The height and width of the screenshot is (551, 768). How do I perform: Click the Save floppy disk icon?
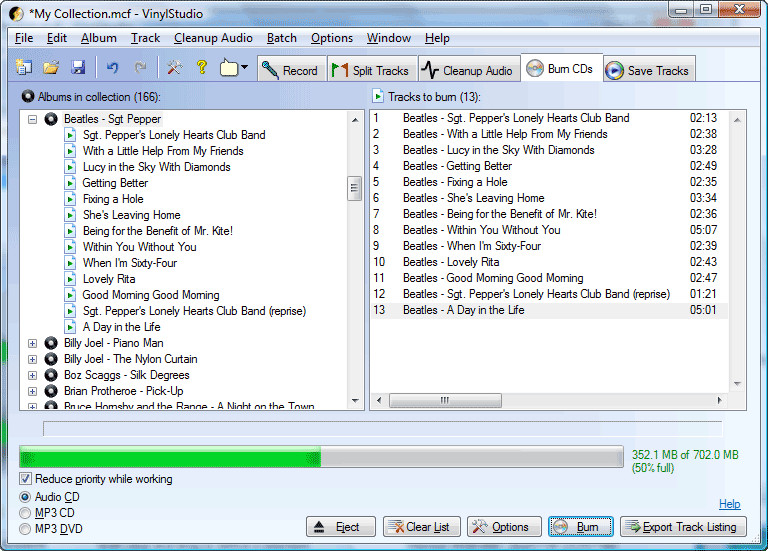click(78, 68)
